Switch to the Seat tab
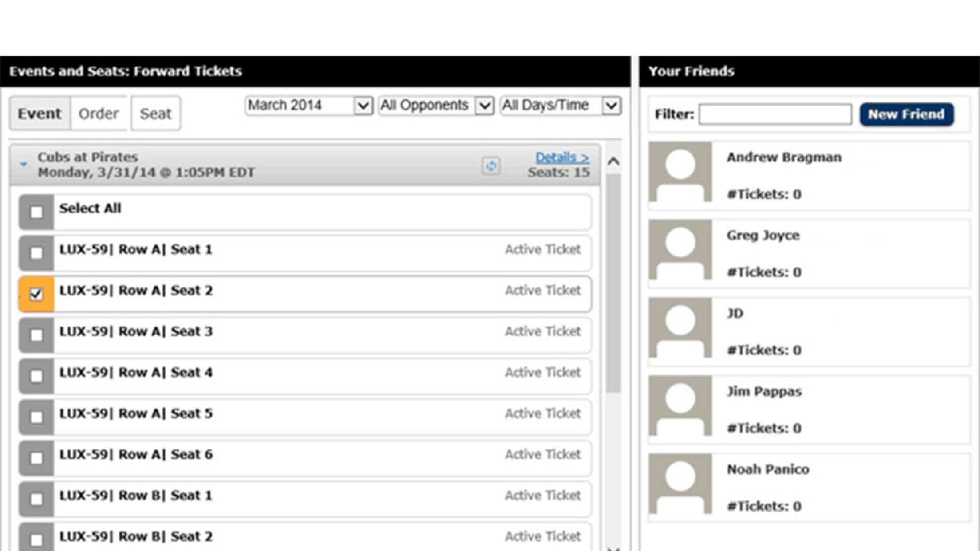 coord(155,114)
